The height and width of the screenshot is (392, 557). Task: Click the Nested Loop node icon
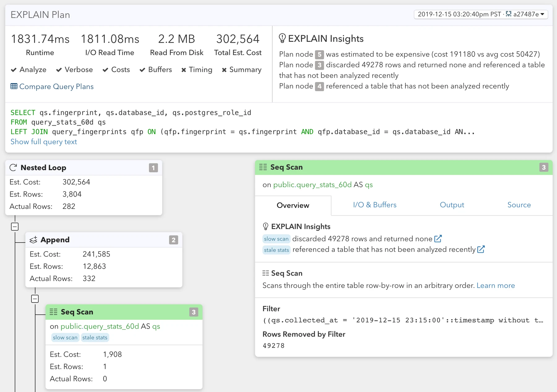pyautogui.click(x=13, y=168)
